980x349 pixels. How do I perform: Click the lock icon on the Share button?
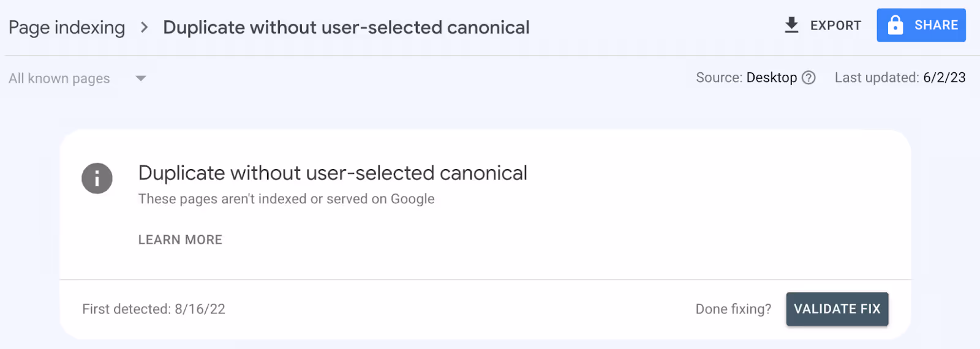click(895, 25)
